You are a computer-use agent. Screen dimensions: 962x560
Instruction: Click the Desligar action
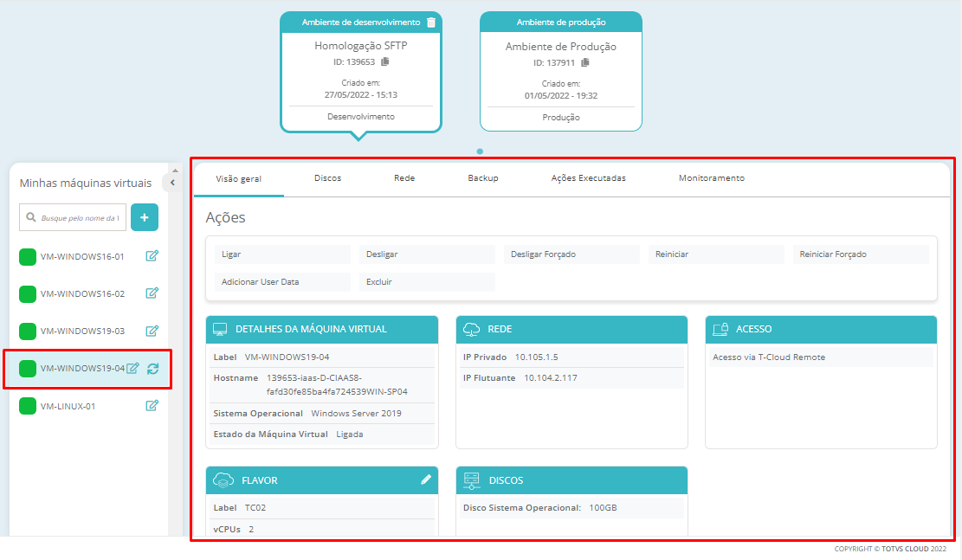[427, 254]
